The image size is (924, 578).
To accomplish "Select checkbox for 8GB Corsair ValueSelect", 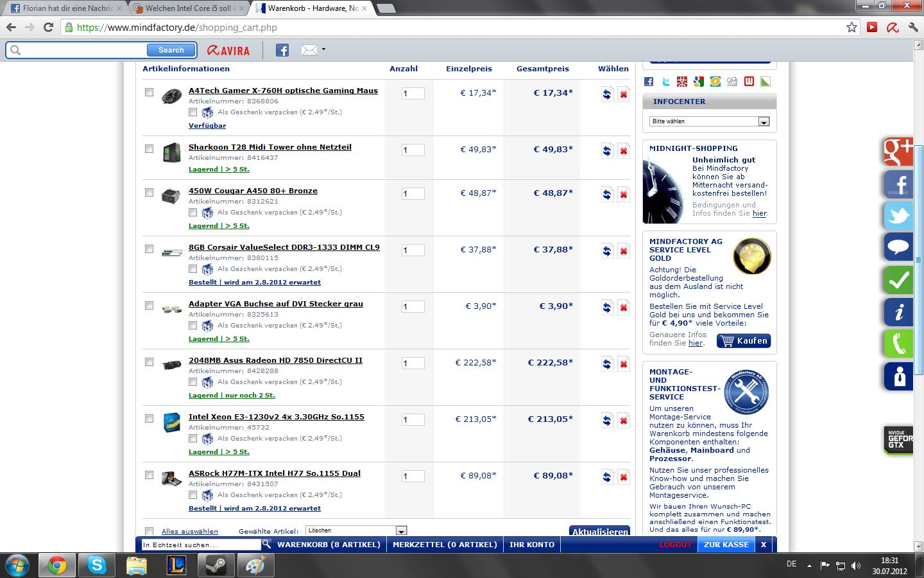I will [x=149, y=249].
